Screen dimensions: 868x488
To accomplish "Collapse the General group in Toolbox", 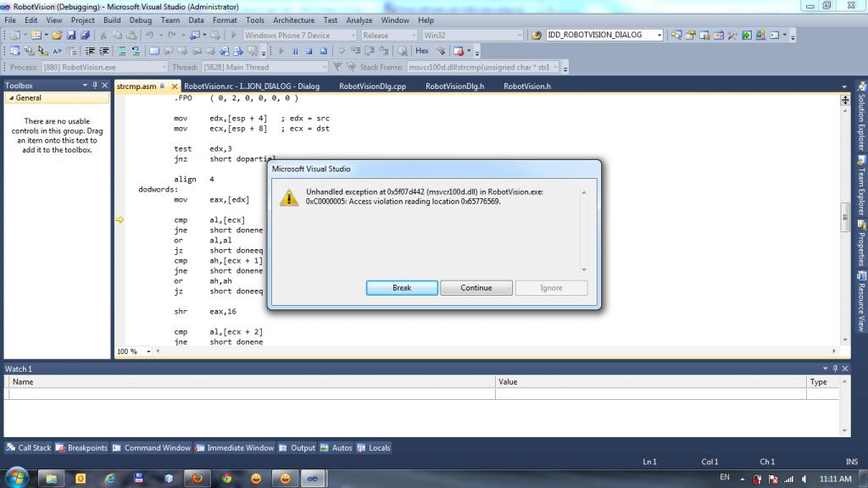I will coord(11,98).
